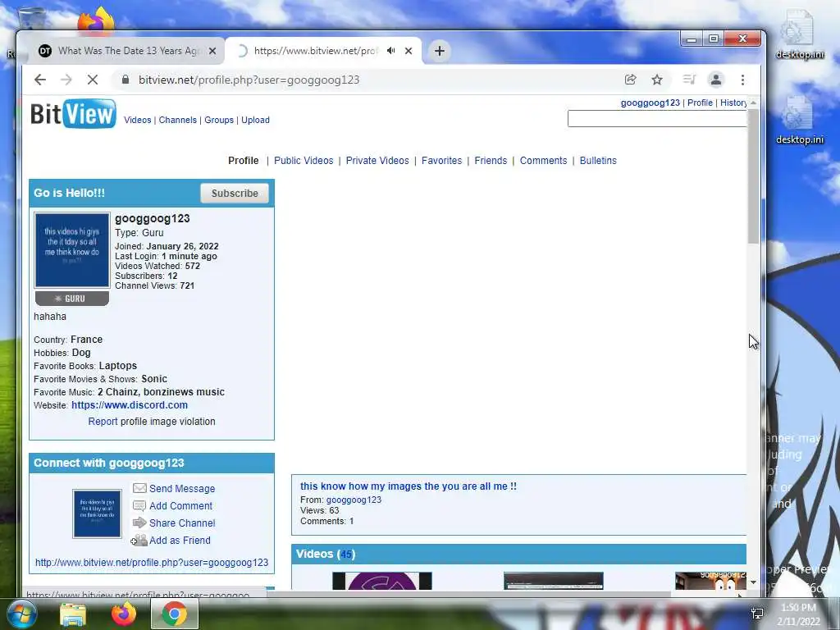Click the Send Message link
Viewport: 840px width, 630px height.
(x=182, y=489)
